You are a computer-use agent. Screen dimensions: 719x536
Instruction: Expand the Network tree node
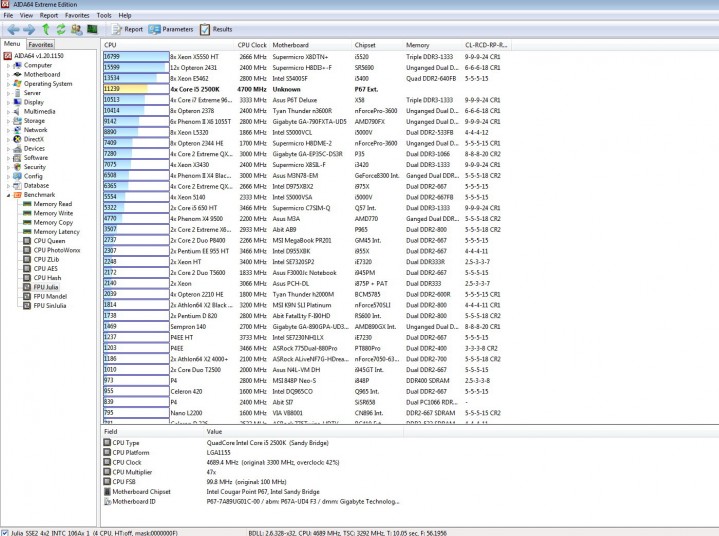tap(8, 130)
